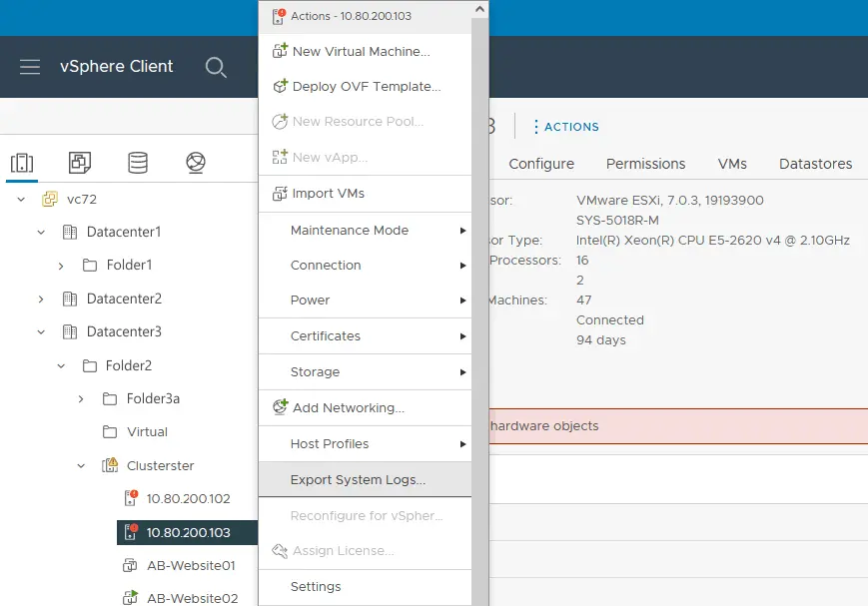868x606 pixels.
Task: Expand the Folder1 tree node
Action: click(61, 267)
